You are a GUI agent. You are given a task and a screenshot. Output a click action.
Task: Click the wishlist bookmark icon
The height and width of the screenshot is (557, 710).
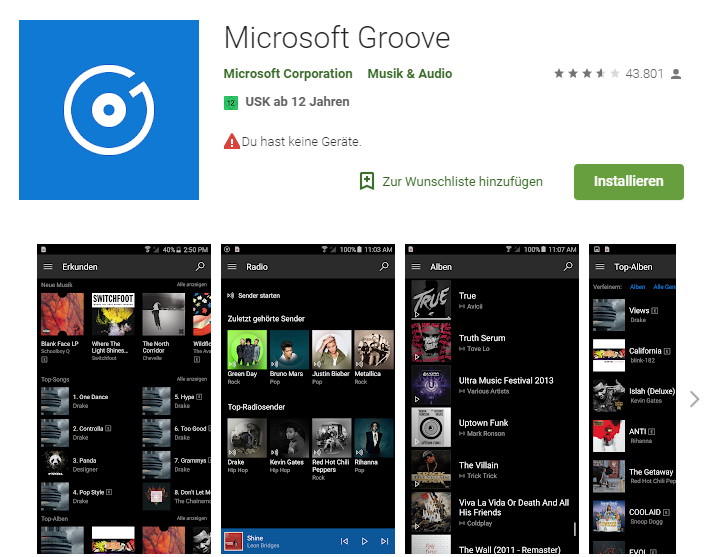[x=367, y=181]
